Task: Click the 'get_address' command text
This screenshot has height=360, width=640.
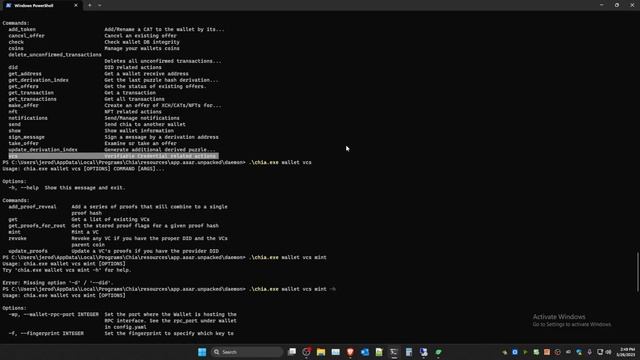Action: (x=25, y=73)
